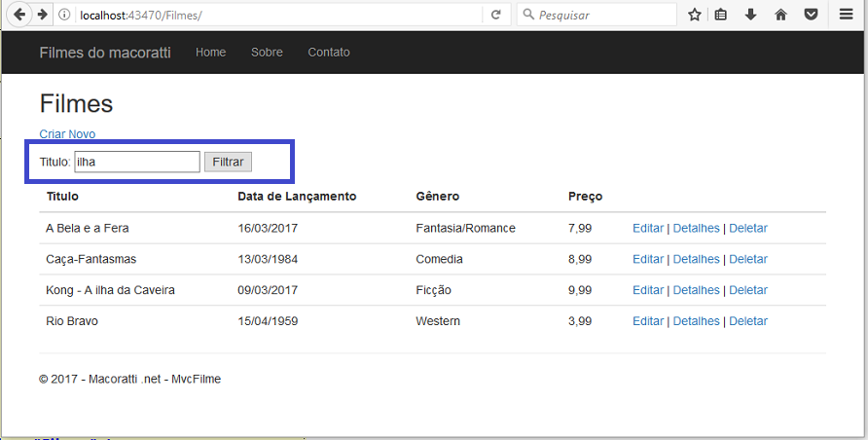Image resolution: width=868 pixels, height=440 pixels.
Task: Delete the Rio Bravo entry
Action: click(x=748, y=321)
